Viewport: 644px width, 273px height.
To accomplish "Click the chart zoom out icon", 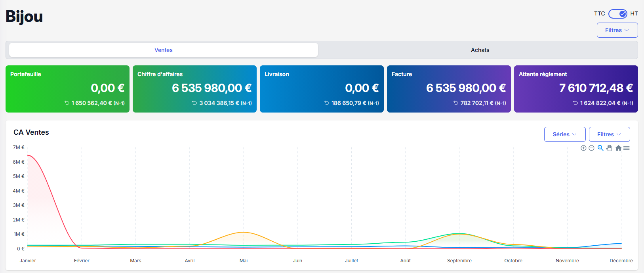I will (591, 148).
